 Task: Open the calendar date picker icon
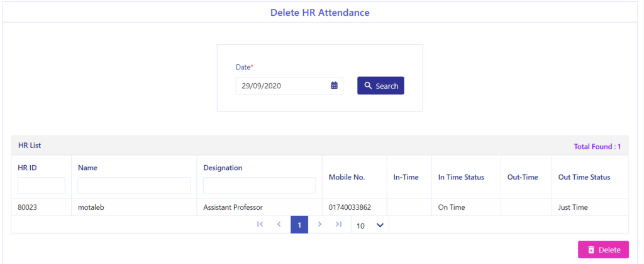[x=335, y=86]
